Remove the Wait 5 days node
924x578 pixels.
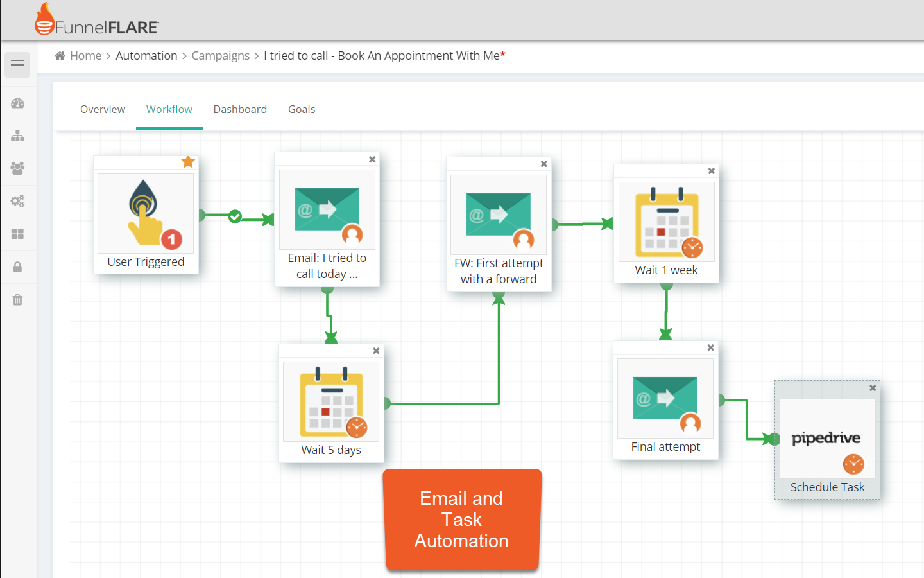point(377,351)
